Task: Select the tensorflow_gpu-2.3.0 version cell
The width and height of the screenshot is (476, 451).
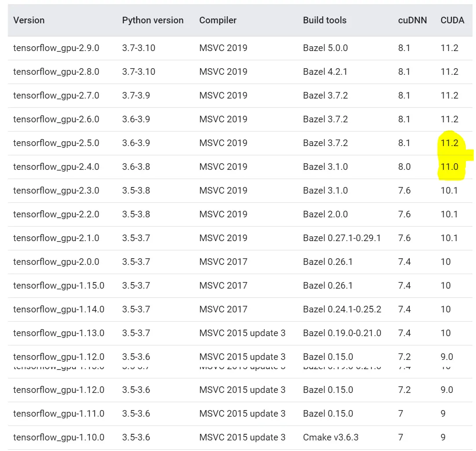Action: tap(56, 191)
